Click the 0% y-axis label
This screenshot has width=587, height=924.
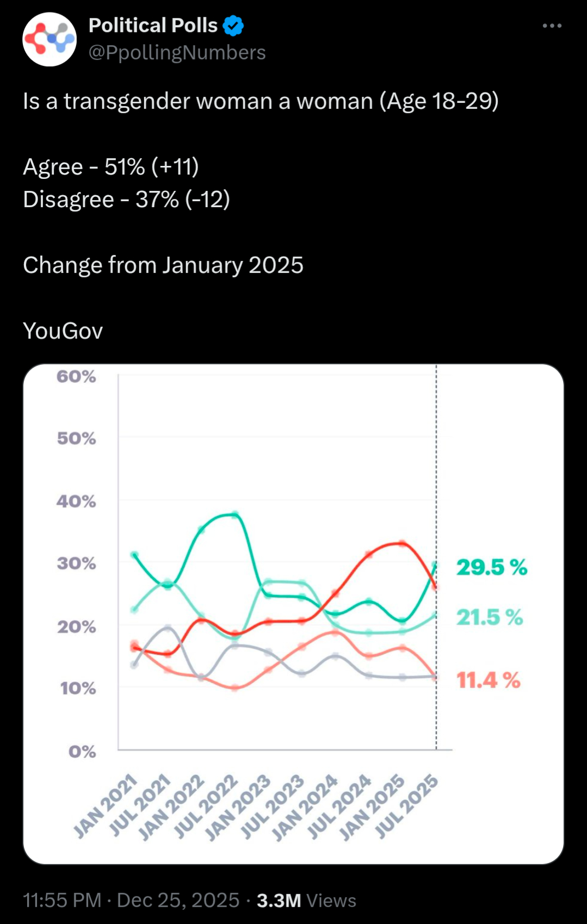pos(82,752)
